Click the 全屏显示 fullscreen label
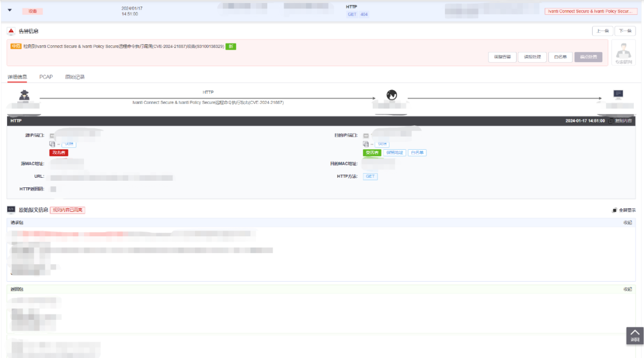 pos(627,211)
